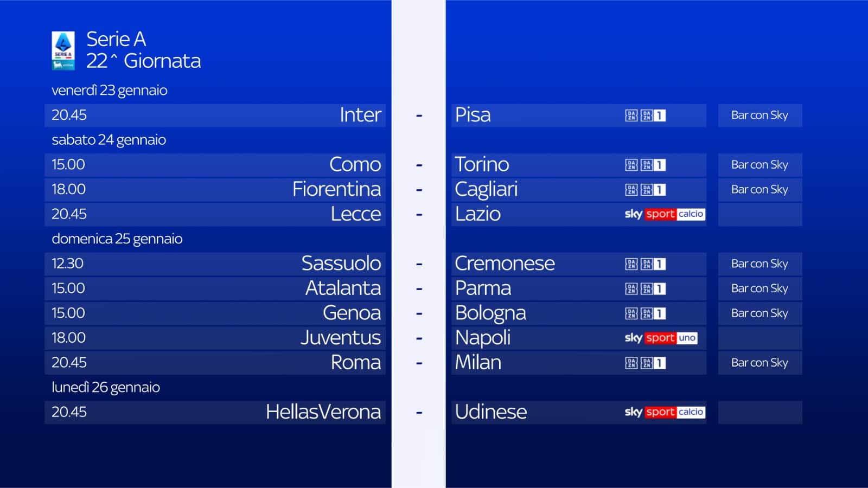Click the DAZN icon for Fiorentina-Cagliari
868x488 pixels.
point(631,190)
